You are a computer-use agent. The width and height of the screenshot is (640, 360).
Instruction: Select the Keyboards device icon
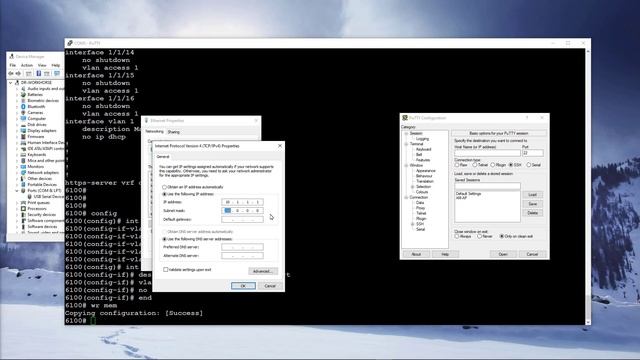coord(23,155)
